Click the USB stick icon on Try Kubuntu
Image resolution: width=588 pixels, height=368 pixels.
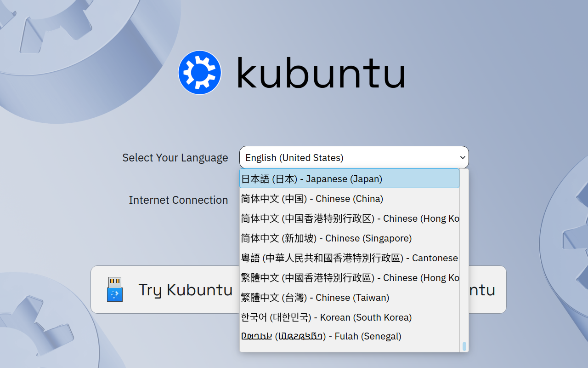[115, 289]
